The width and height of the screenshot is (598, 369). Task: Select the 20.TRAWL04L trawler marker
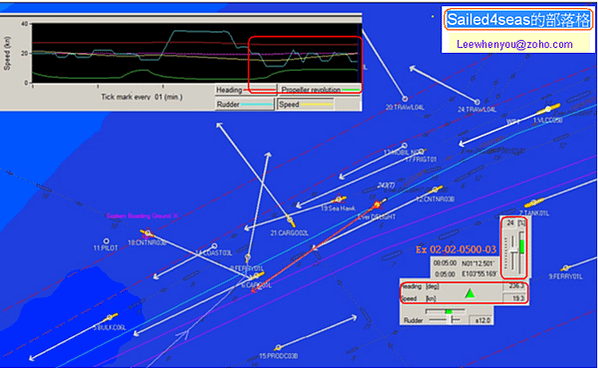[x=405, y=99]
